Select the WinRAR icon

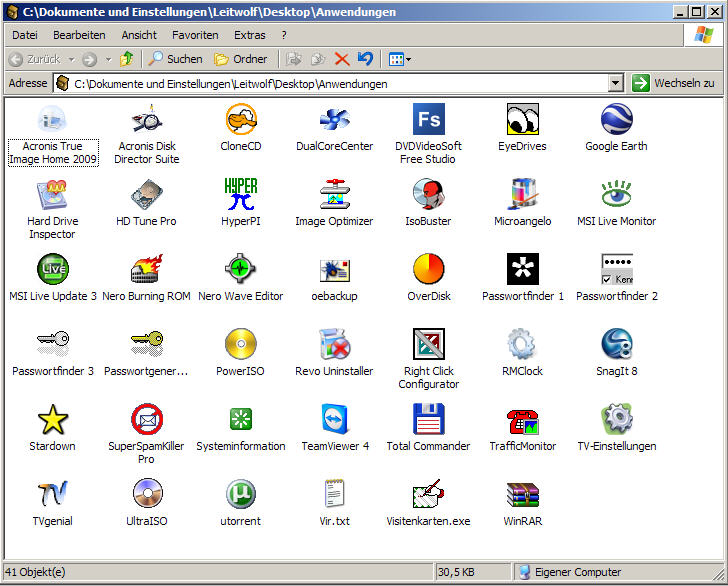522,495
